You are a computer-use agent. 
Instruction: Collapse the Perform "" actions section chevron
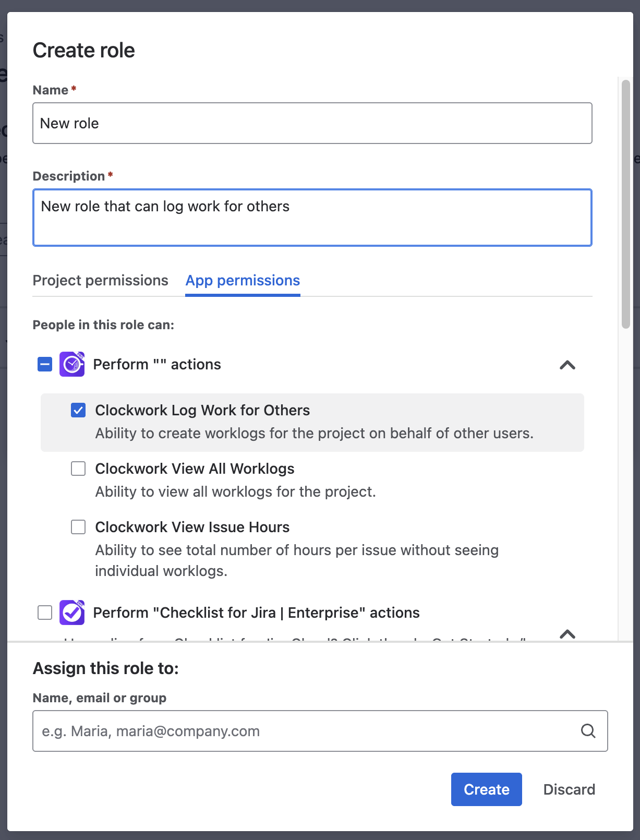coord(567,365)
